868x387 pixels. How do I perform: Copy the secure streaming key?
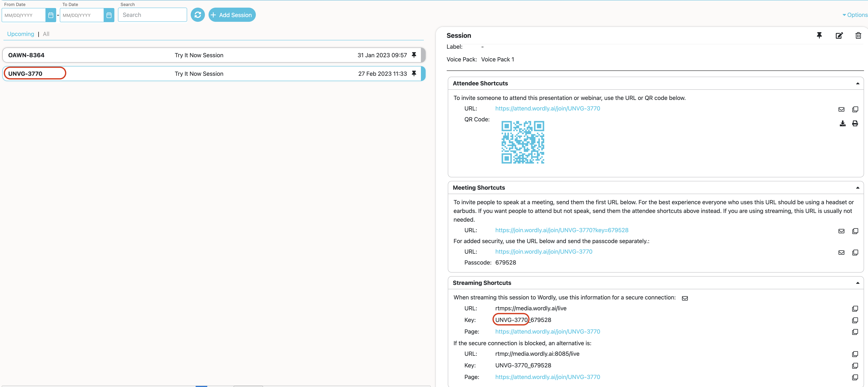coord(855,320)
